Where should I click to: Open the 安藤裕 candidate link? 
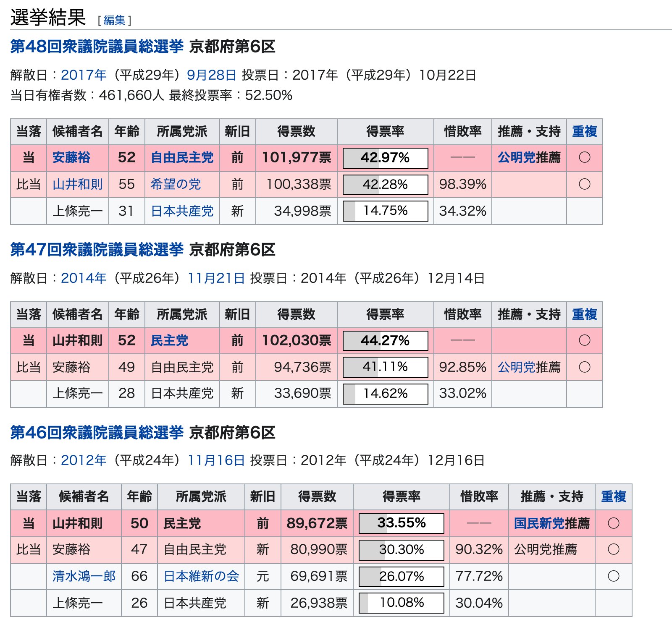click(71, 157)
